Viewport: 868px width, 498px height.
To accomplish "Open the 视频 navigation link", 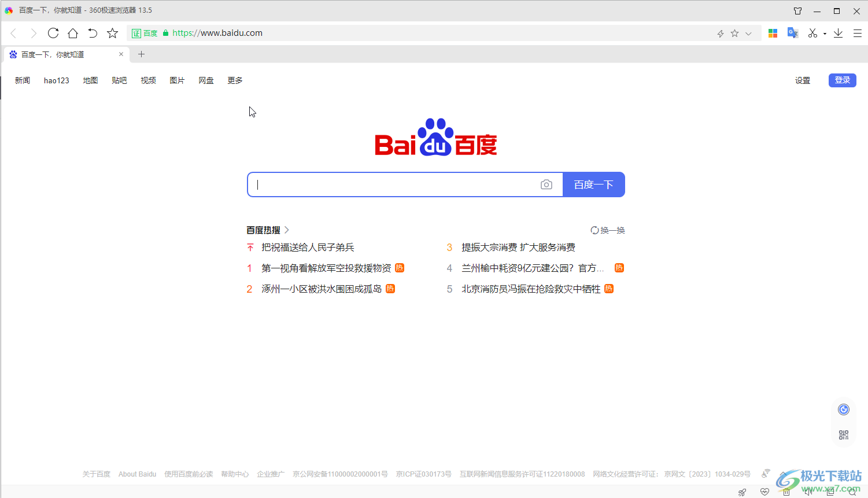I will (x=148, y=80).
